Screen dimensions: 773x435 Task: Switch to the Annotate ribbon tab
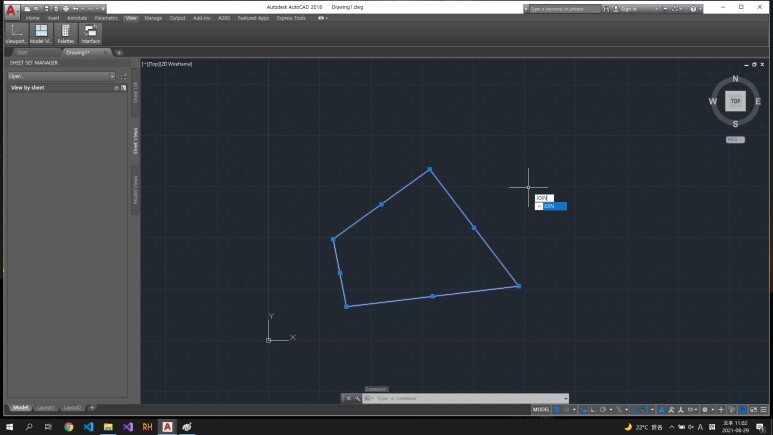tap(77, 18)
